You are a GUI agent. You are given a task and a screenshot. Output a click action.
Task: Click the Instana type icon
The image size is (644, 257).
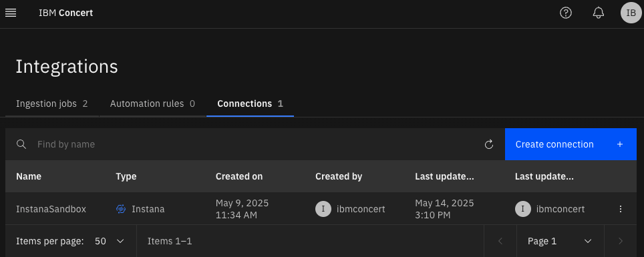pyautogui.click(x=121, y=209)
